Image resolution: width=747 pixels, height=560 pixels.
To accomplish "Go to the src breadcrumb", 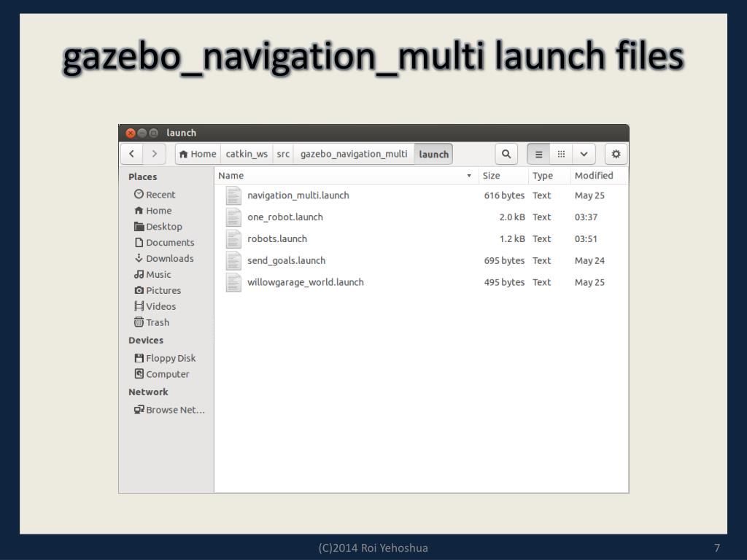I will tap(283, 154).
